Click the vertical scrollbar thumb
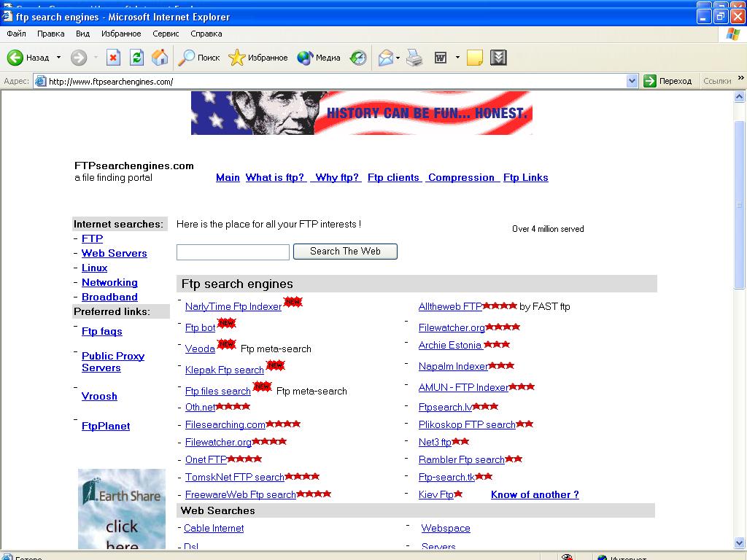 (x=740, y=205)
